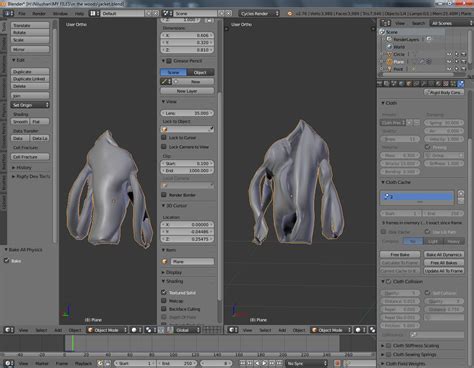Toggle the Grease Pencil checkbox
This screenshot has width=474, height=368.
(169, 61)
